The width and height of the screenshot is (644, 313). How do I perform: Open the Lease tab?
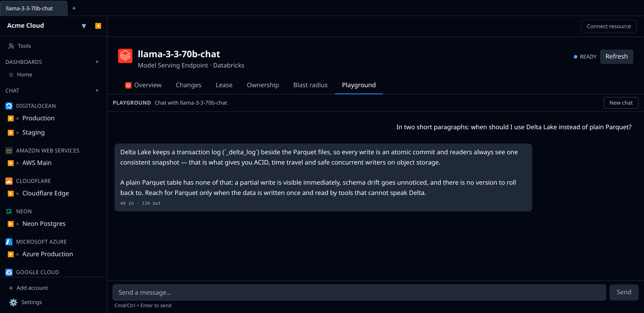(x=224, y=85)
